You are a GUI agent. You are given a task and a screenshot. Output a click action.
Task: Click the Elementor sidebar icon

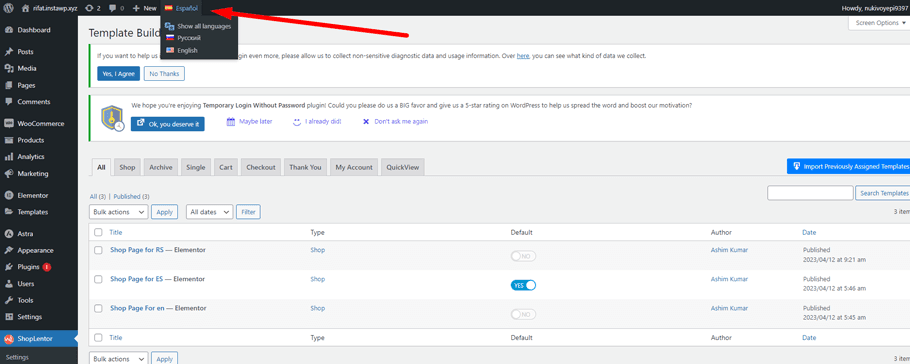[x=9, y=196]
